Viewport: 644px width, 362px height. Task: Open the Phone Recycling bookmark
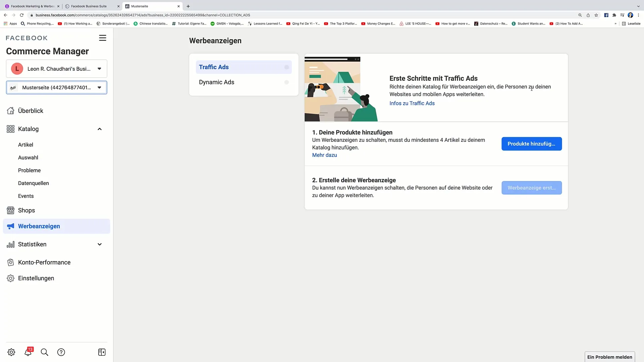pyautogui.click(x=37, y=23)
